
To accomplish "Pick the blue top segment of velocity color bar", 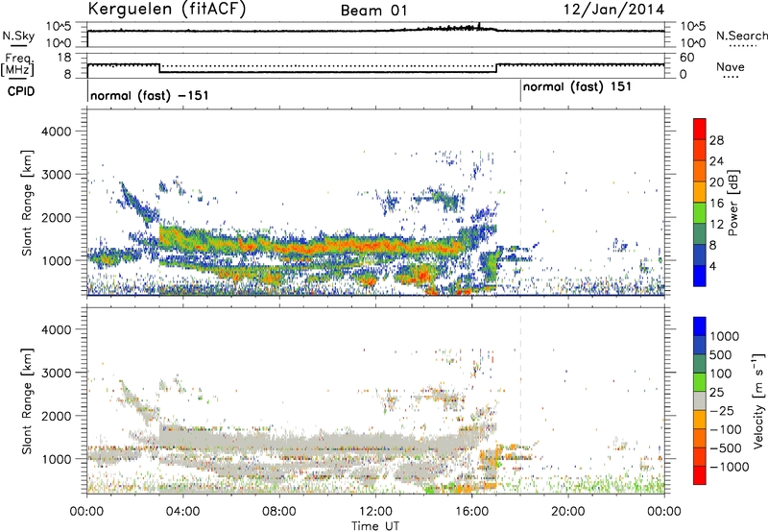I will coord(700,326).
